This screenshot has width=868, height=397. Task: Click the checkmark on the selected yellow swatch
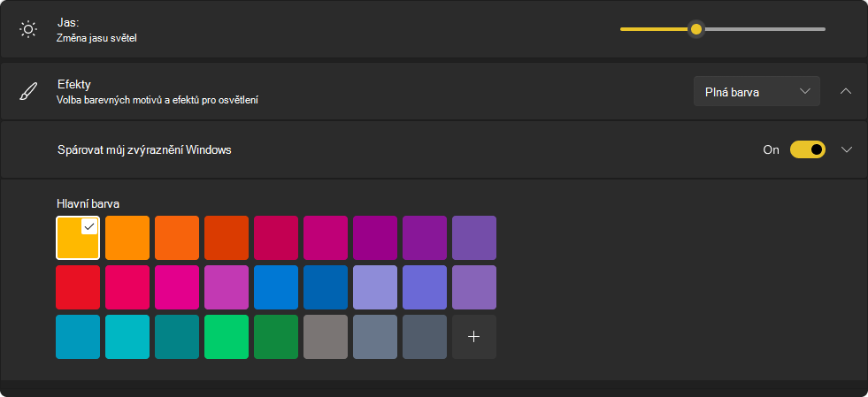[89, 226]
